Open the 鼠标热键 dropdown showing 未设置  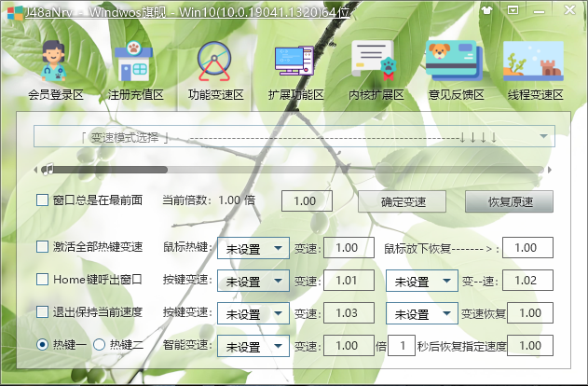(x=253, y=248)
